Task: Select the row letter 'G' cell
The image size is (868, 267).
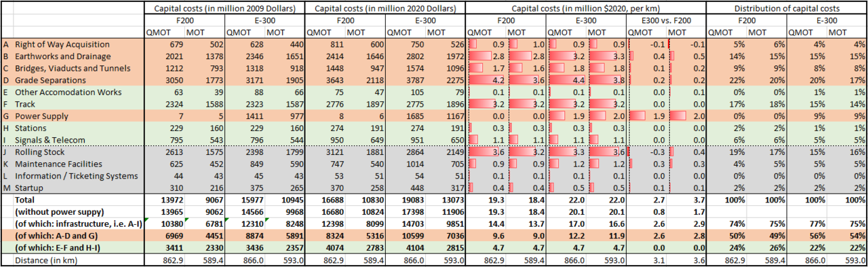Action: click(x=7, y=116)
